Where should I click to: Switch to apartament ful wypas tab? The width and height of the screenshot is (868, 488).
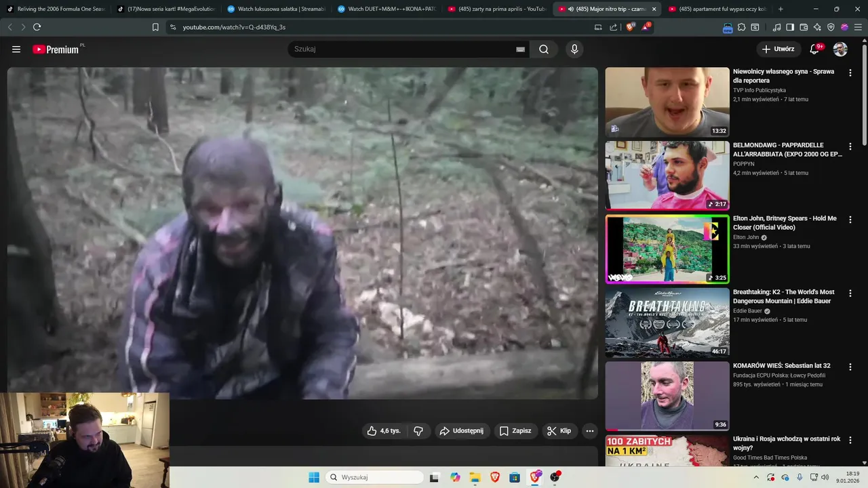coord(717,9)
